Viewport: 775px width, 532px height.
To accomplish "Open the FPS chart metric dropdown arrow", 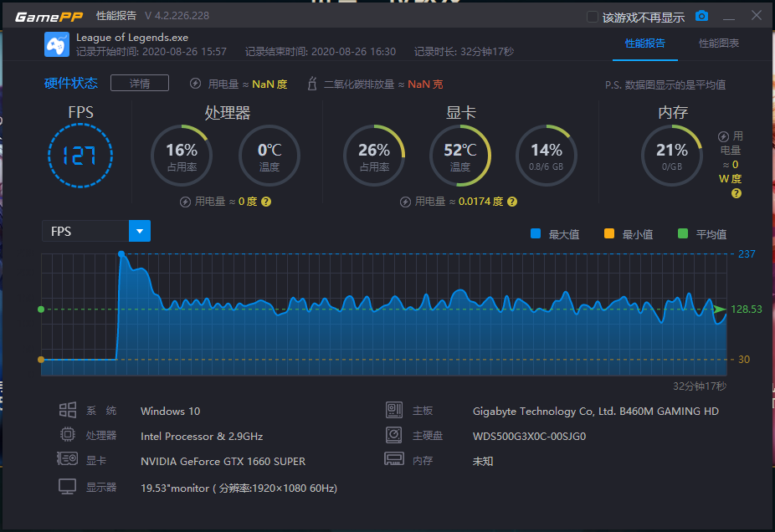I will click(x=140, y=231).
